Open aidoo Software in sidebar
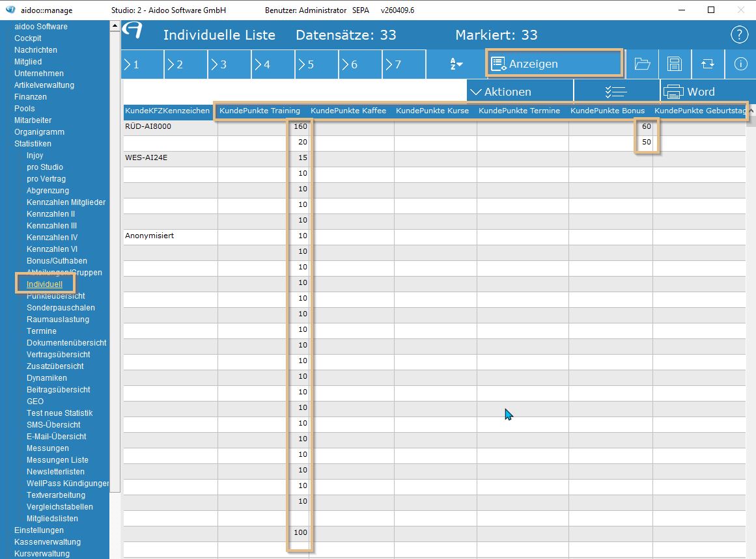The image size is (756, 559). coord(41,27)
